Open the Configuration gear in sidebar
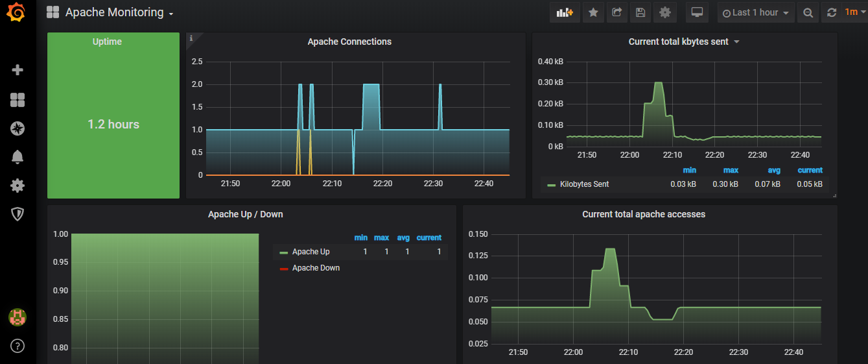Image resolution: width=868 pixels, height=364 pixels. coord(18,186)
